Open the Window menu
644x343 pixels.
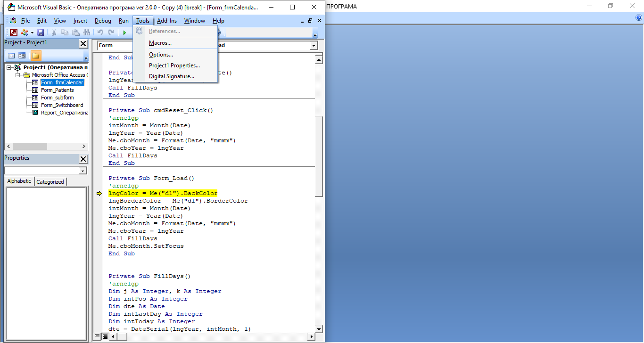tap(195, 21)
